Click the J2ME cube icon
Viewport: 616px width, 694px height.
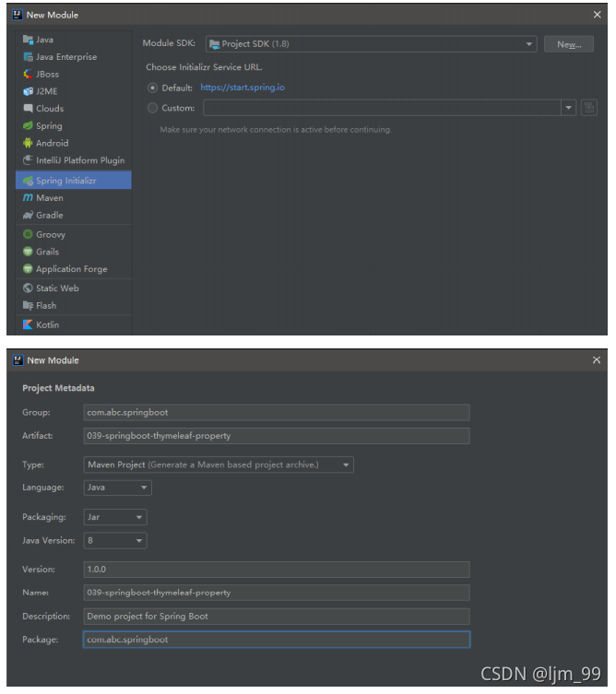pos(28,91)
